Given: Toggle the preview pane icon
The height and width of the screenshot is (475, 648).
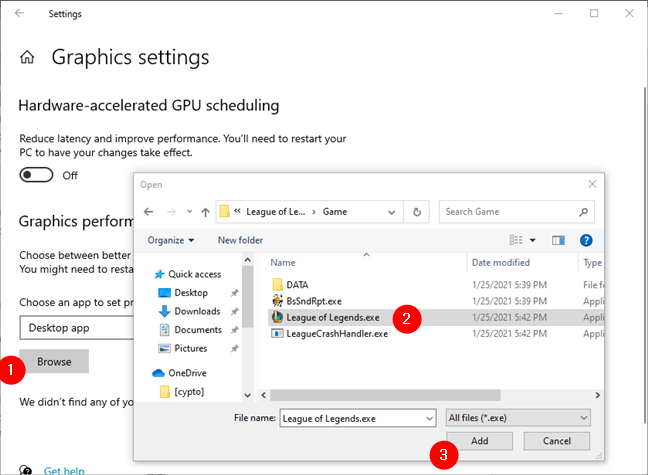Looking at the screenshot, I should (558, 240).
